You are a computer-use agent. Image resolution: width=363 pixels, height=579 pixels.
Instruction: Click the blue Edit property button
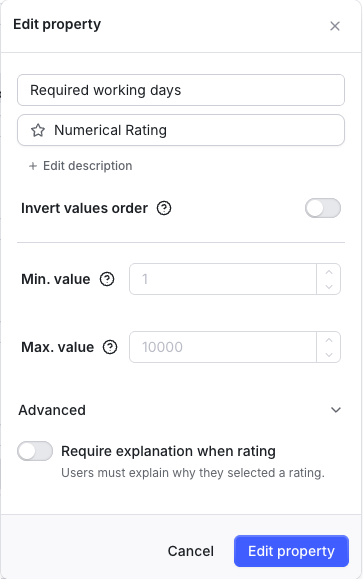(291, 551)
